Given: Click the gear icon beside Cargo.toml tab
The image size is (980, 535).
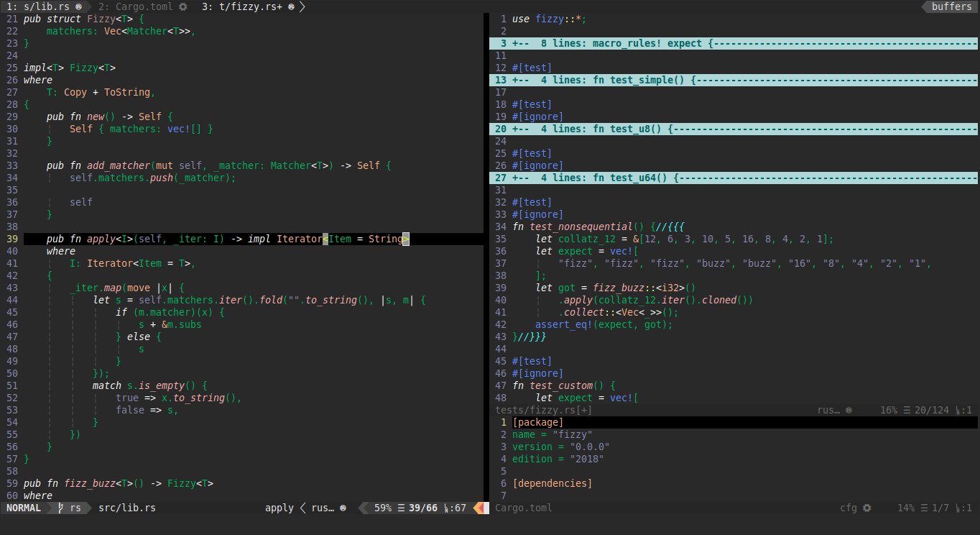Looking at the screenshot, I should pos(183,6).
